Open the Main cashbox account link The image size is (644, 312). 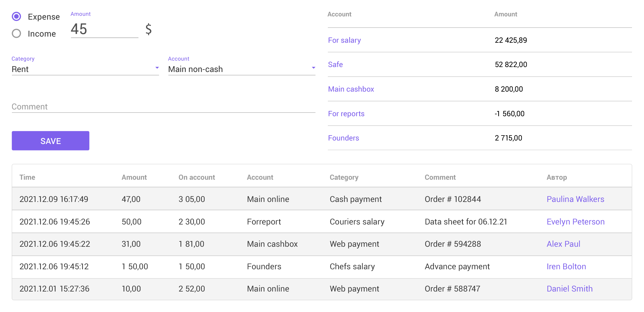pyautogui.click(x=351, y=89)
